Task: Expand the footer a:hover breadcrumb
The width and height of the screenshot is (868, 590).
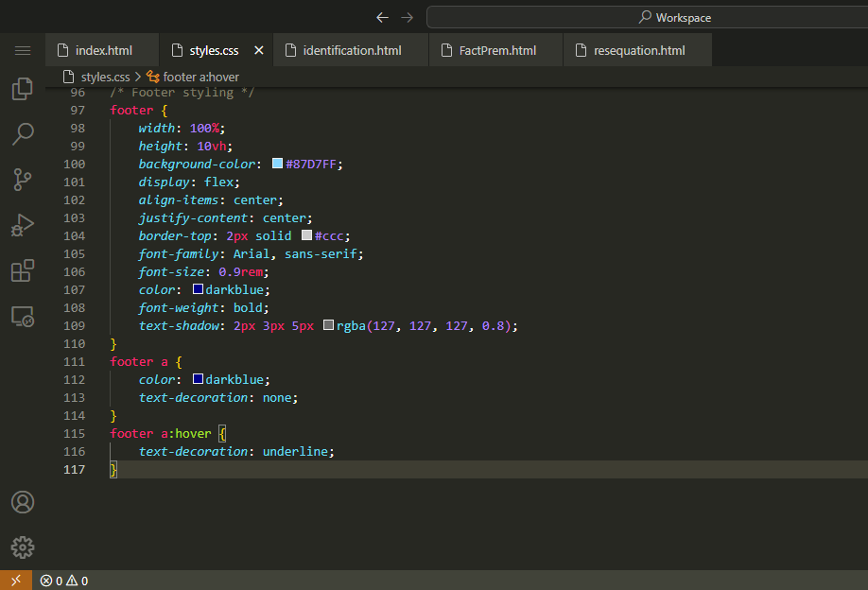Action: [x=200, y=77]
